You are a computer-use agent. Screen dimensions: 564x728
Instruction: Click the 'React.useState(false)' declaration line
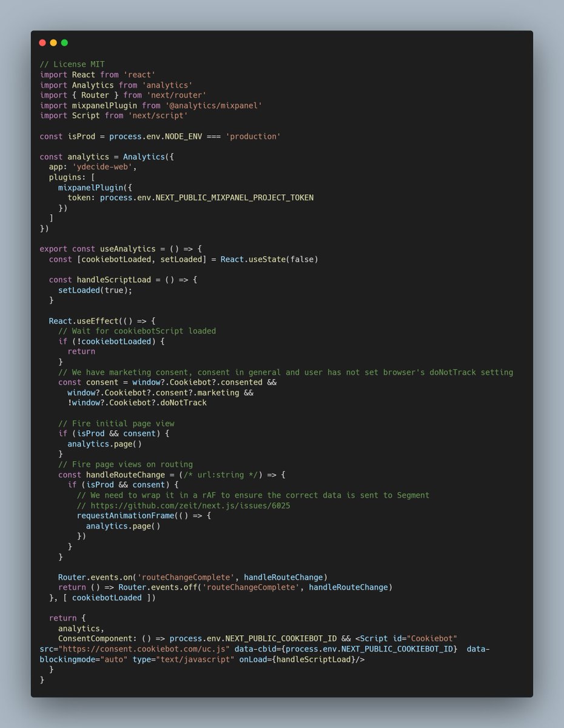tap(184, 259)
